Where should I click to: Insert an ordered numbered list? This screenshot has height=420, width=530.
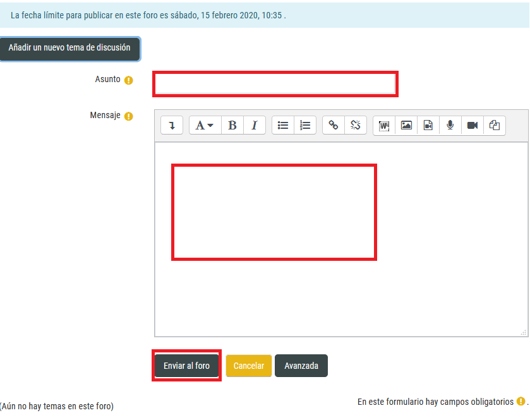[x=305, y=125]
